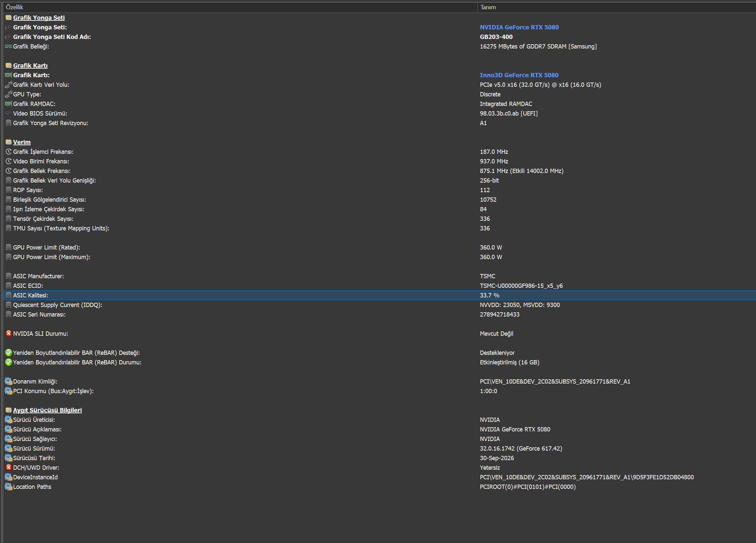Select the value GB203-400

(496, 37)
